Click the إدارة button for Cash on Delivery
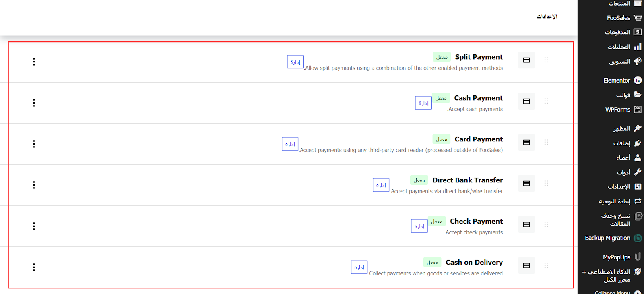 coord(359,267)
